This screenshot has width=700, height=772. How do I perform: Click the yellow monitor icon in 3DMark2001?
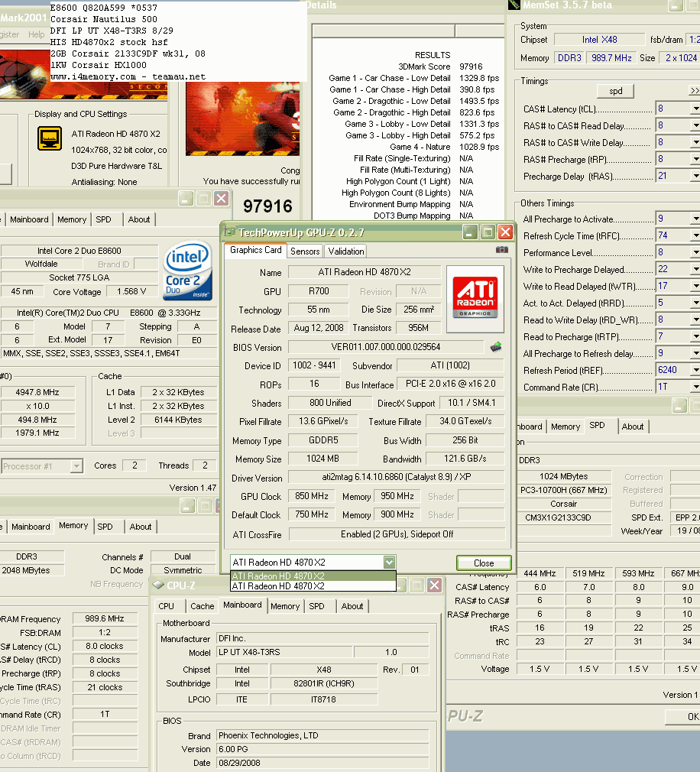(50, 138)
